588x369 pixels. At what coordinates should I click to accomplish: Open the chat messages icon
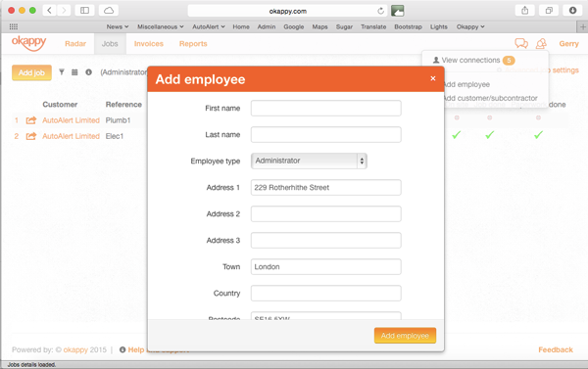click(x=521, y=43)
